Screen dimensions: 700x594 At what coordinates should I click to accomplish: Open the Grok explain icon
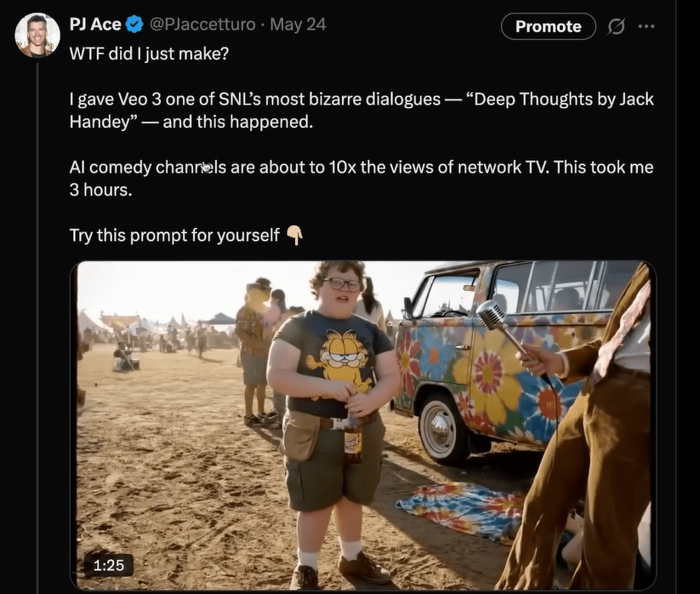(617, 26)
